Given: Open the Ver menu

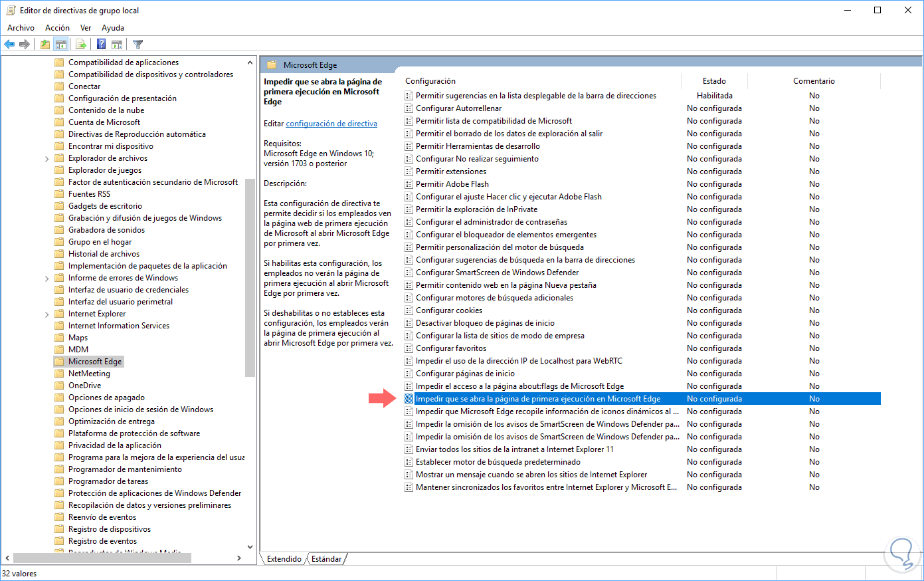Looking at the screenshot, I should click(86, 28).
